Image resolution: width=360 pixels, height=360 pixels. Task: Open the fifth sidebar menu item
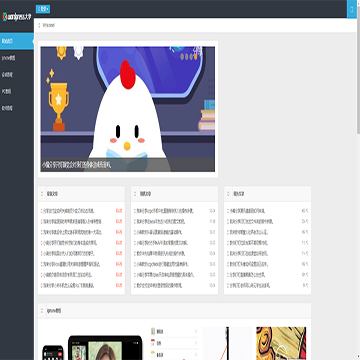(17, 108)
